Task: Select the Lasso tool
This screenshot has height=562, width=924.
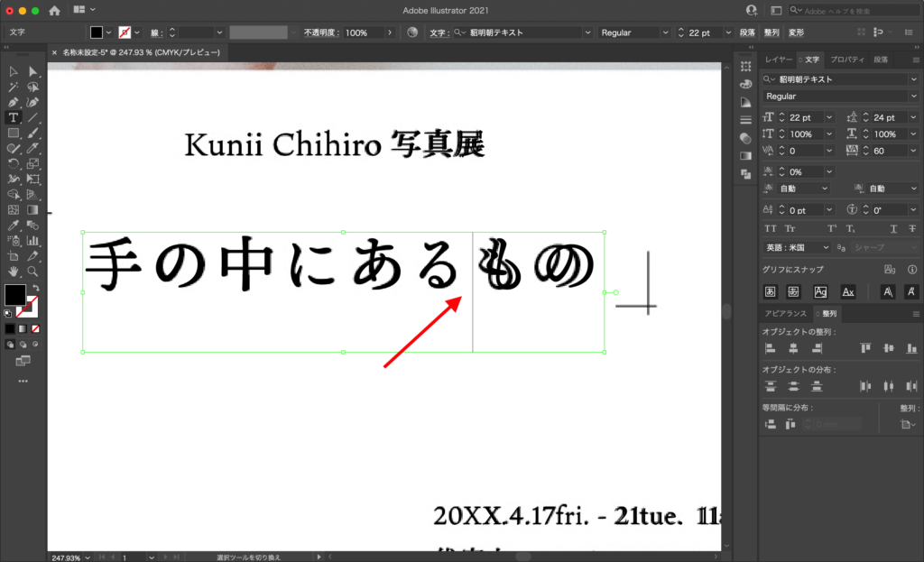Action: click(33, 88)
